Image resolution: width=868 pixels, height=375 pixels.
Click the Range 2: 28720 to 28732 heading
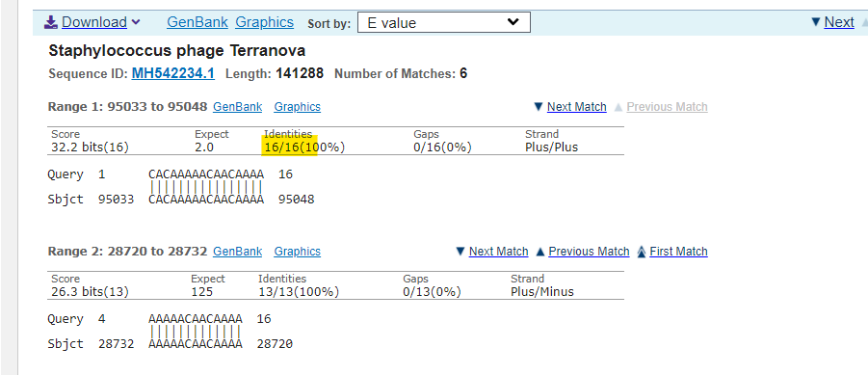coord(128,252)
